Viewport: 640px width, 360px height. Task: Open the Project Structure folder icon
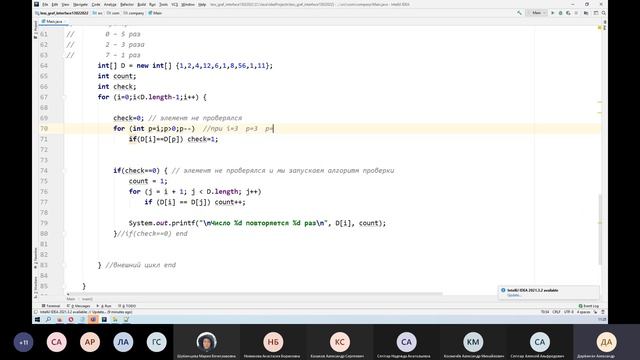tap(586, 13)
